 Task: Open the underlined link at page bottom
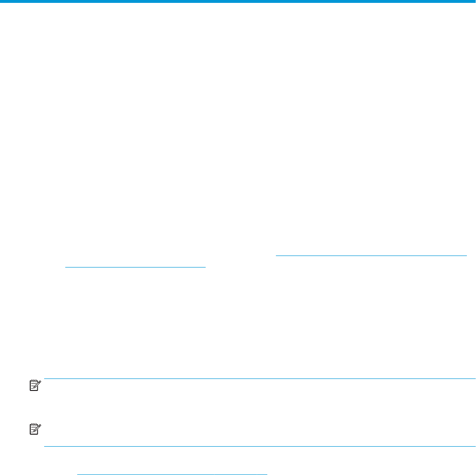coord(172,474)
